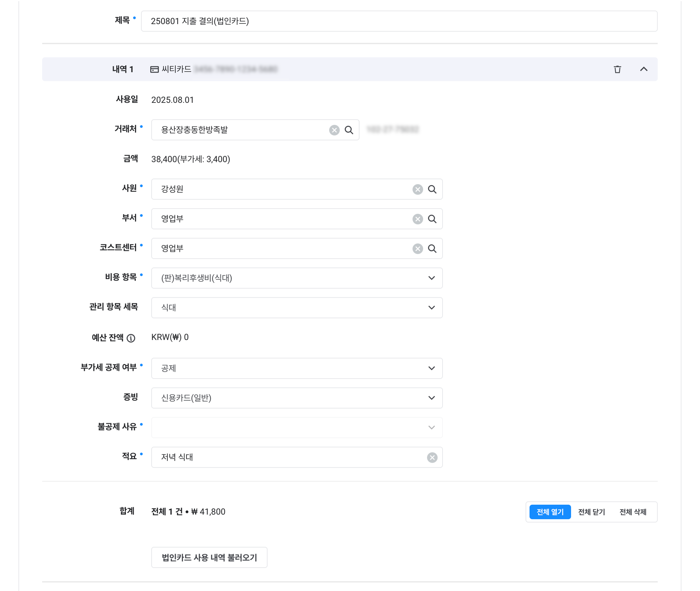Clear the 부서 field

[417, 219]
